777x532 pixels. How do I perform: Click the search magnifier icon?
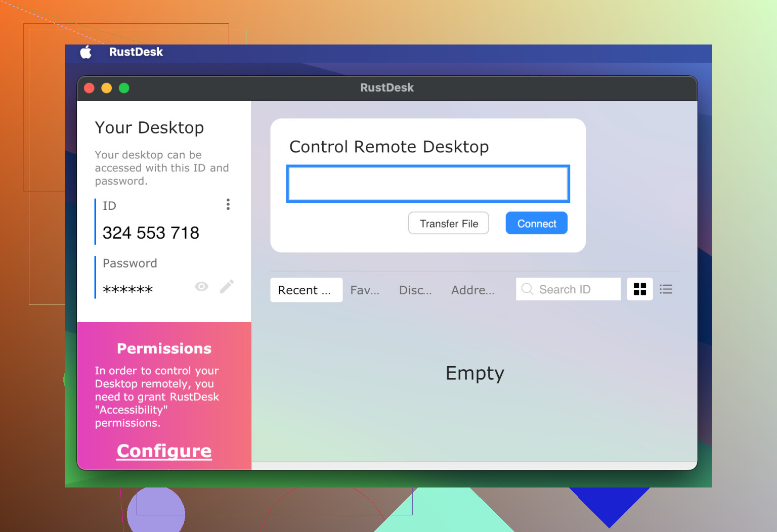(527, 289)
